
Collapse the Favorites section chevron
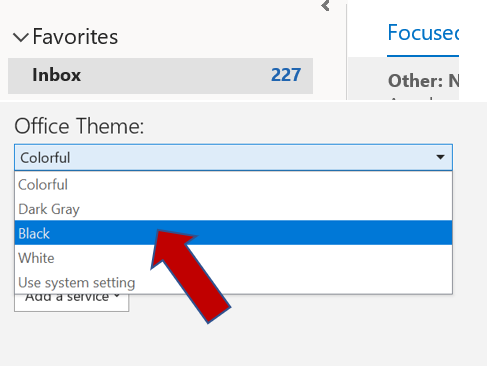click(x=21, y=37)
